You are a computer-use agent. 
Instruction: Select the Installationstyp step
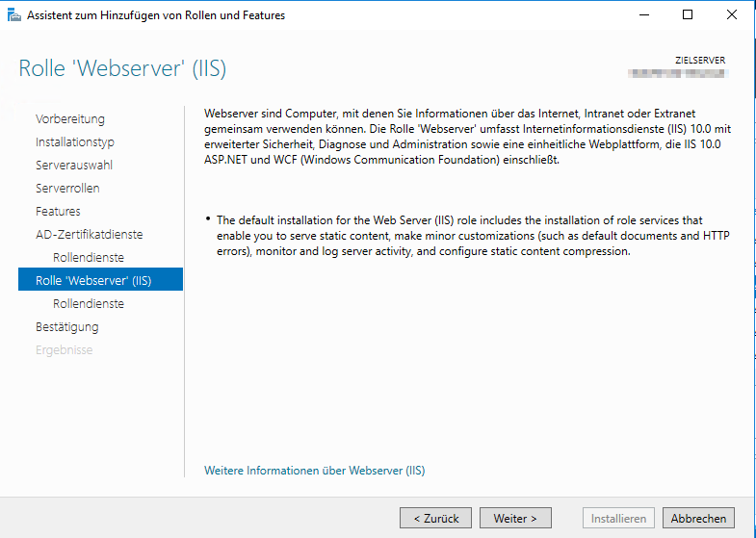point(75,142)
